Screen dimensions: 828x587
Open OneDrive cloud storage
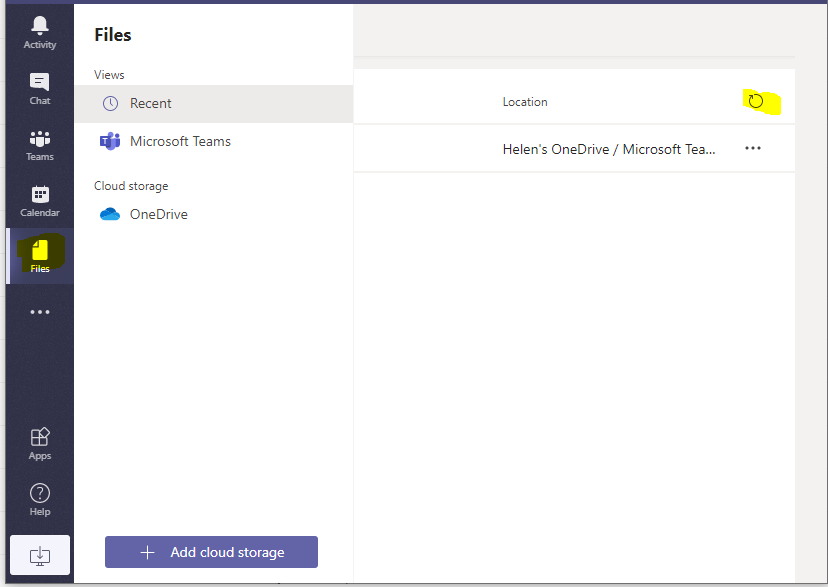pyautogui.click(x=158, y=214)
